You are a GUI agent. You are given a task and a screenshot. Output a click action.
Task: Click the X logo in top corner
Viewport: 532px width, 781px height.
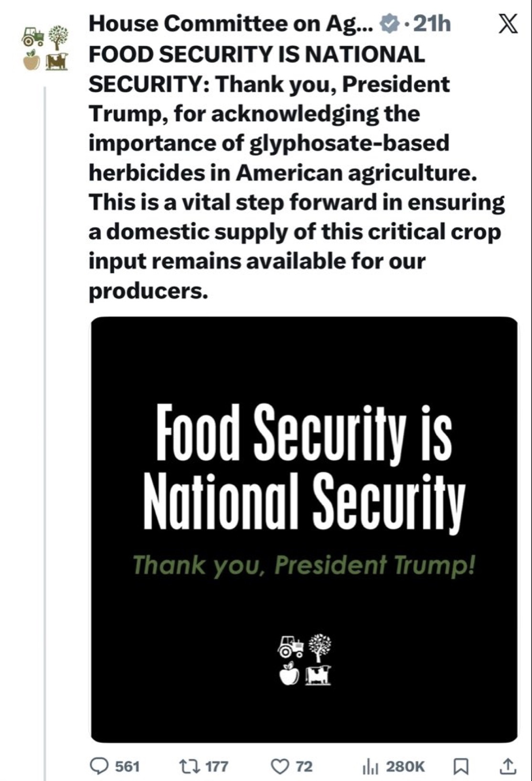coord(508,24)
